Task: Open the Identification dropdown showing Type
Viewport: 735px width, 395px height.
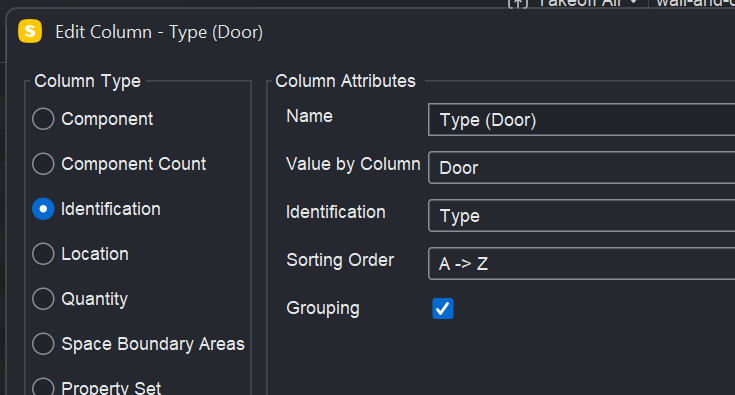Action: pyautogui.click(x=581, y=216)
